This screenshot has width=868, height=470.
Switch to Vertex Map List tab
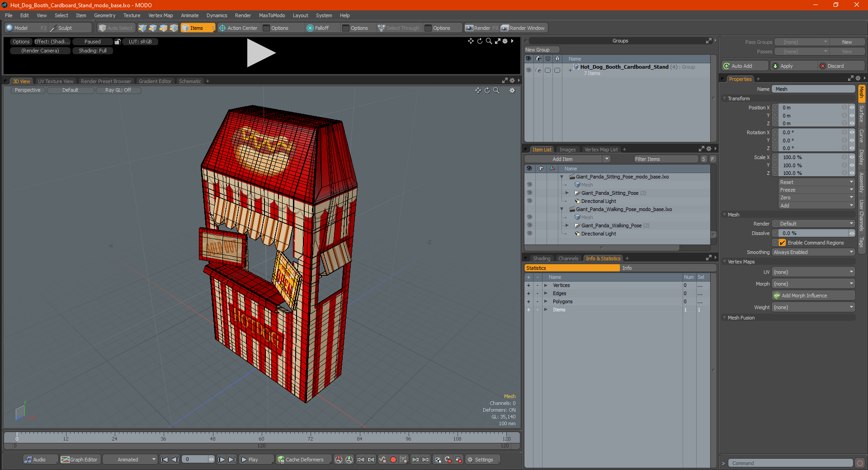click(601, 150)
